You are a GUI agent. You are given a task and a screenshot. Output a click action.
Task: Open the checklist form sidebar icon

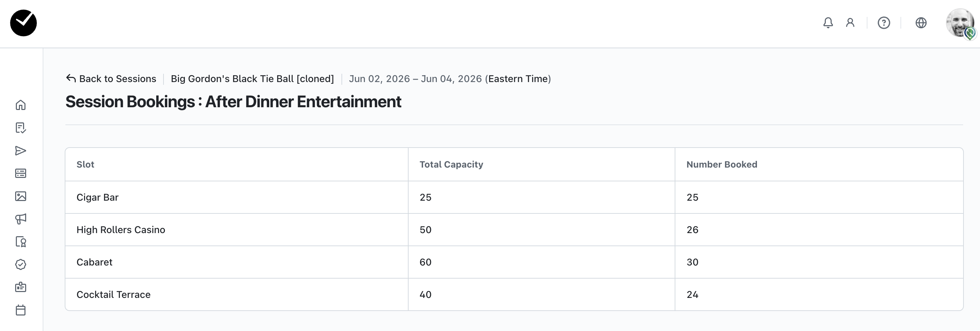21,128
